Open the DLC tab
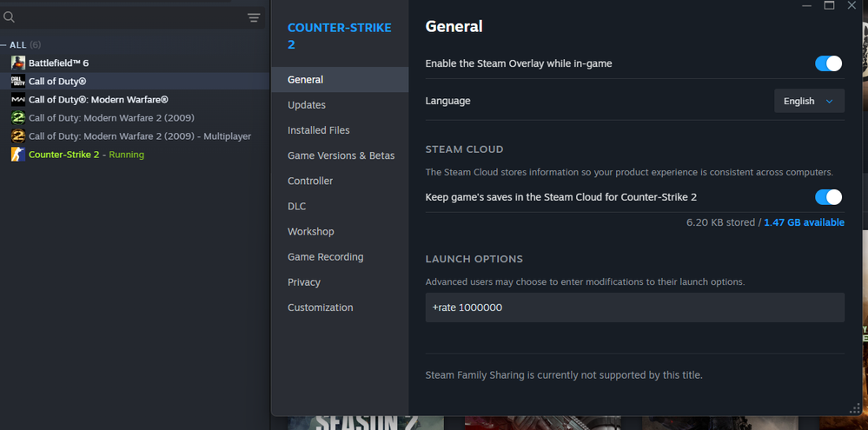The width and height of the screenshot is (868, 430). [340, 207]
